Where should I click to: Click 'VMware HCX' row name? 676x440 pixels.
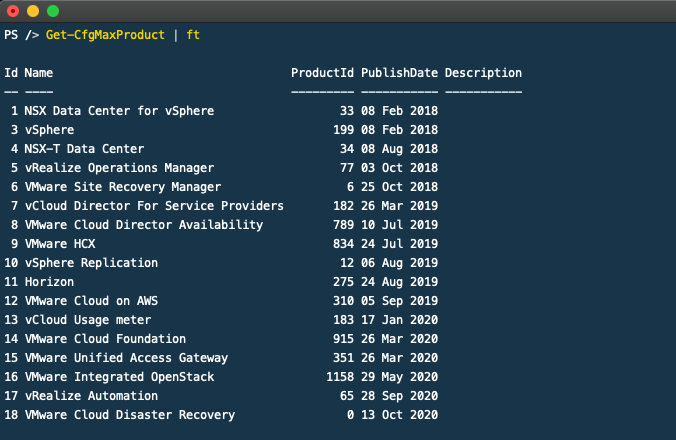pyautogui.click(x=59, y=243)
